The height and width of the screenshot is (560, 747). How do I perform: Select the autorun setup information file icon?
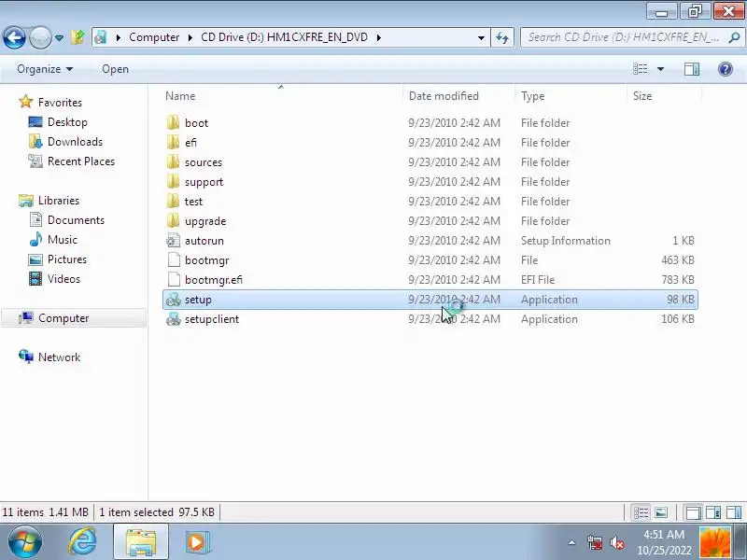pos(174,241)
